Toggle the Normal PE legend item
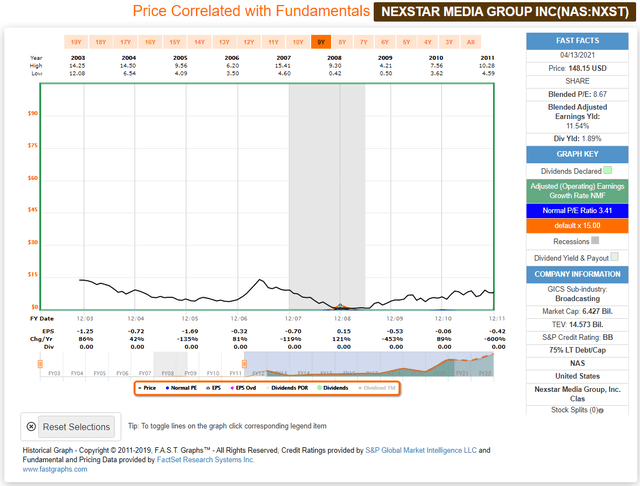The height and width of the screenshot is (486, 640). (181, 388)
